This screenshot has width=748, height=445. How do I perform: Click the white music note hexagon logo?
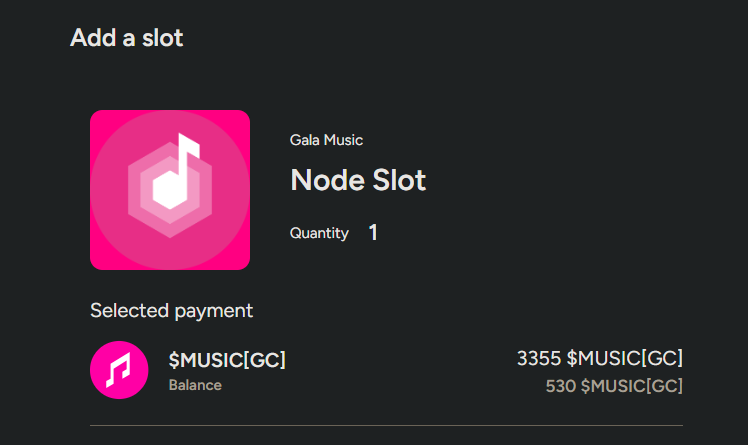click(170, 185)
